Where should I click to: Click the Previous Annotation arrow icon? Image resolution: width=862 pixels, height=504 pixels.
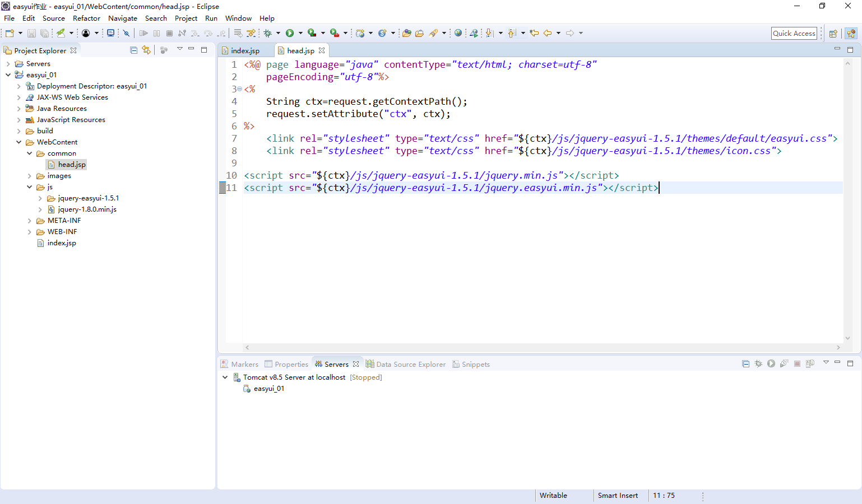click(x=512, y=33)
